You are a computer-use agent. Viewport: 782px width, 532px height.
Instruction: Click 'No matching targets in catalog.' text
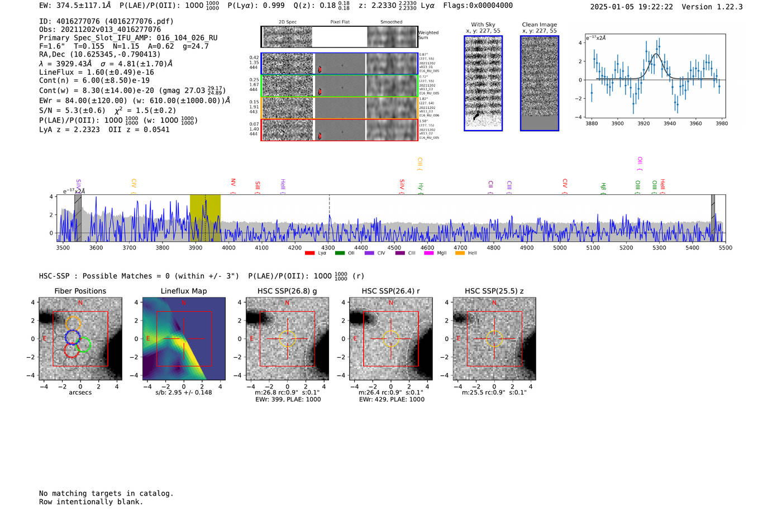[106, 493]
